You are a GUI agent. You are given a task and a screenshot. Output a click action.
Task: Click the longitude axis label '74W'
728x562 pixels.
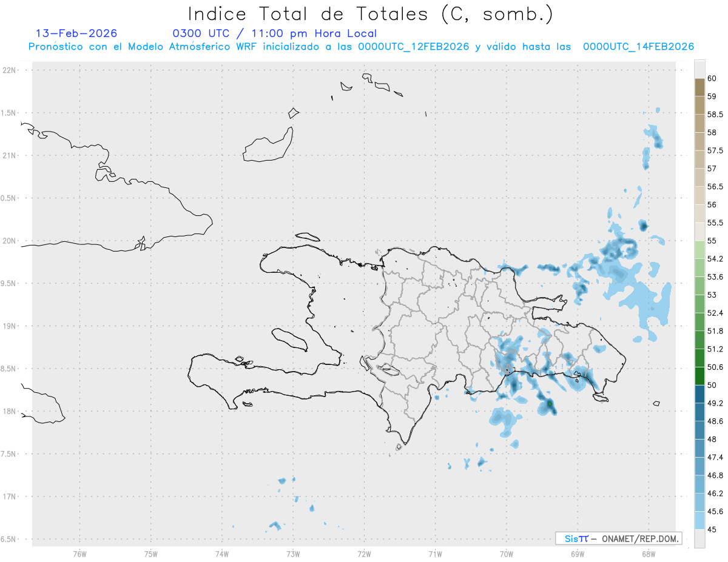[x=221, y=554]
